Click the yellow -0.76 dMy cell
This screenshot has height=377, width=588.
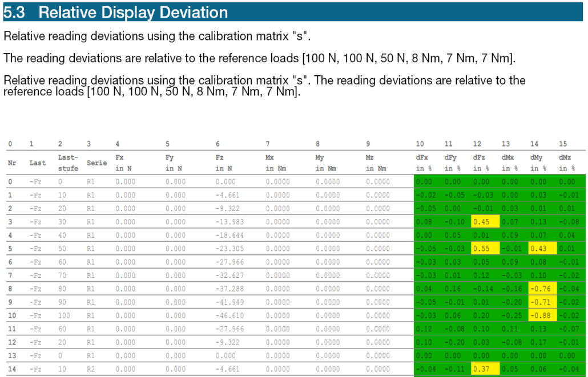click(x=543, y=289)
